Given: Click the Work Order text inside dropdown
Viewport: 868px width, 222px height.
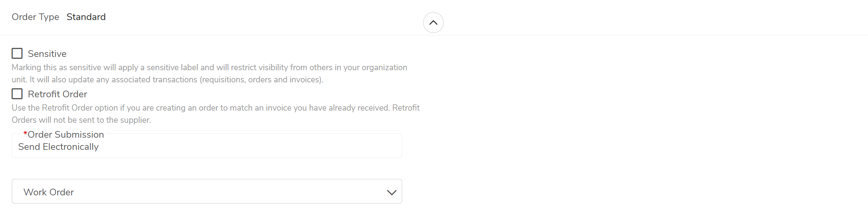Looking at the screenshot, I should coord(49,192).
